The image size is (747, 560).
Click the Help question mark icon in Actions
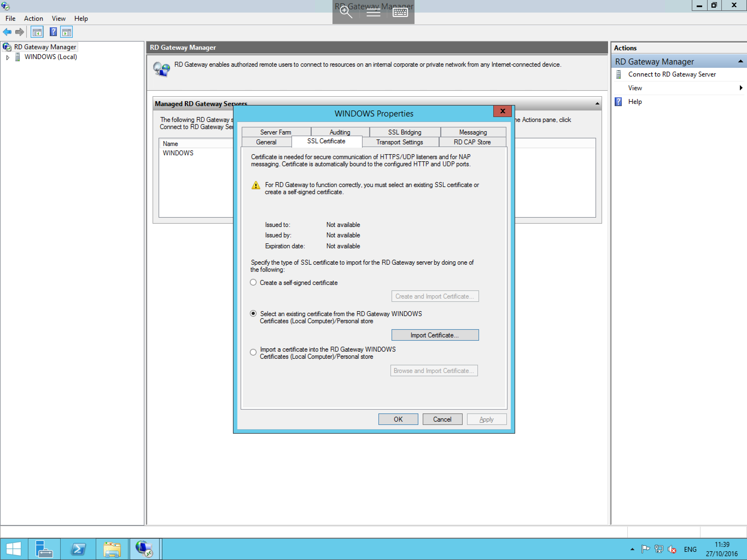click(x=618, y=102)
